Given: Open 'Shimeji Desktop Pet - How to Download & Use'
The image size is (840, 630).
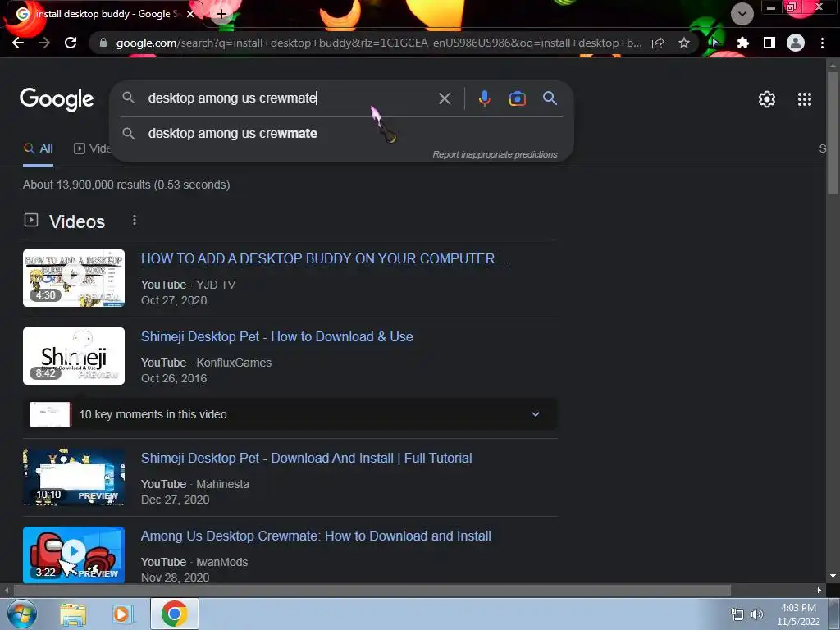Looking at the screenshot, I should click(x=276, y=336).
